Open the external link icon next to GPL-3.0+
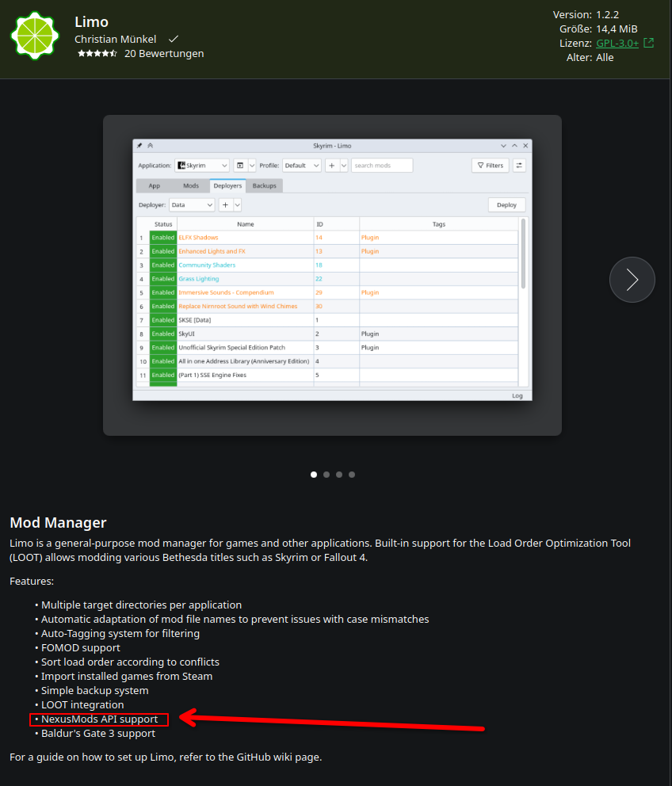Image resolution: width=672 pixels, height=786 pixels. coord(648,43)
